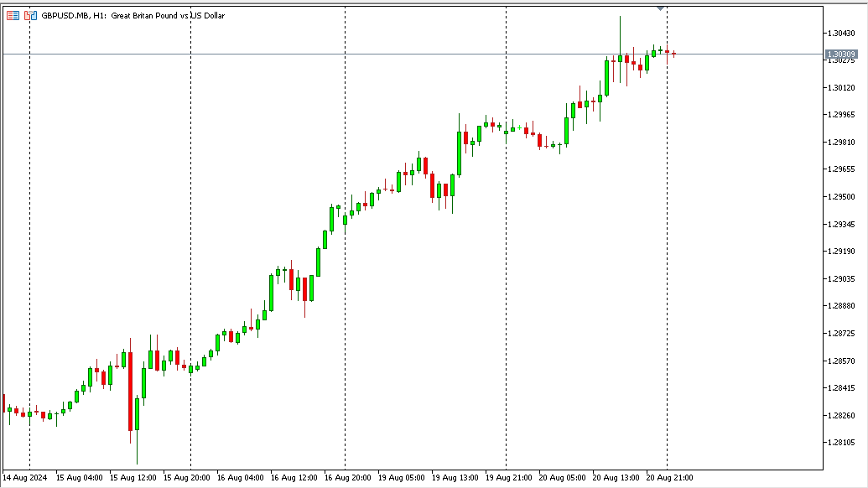Click the 1.28880 price axis label
Screen dimensions: 868x488
click(x=841, y=305)
